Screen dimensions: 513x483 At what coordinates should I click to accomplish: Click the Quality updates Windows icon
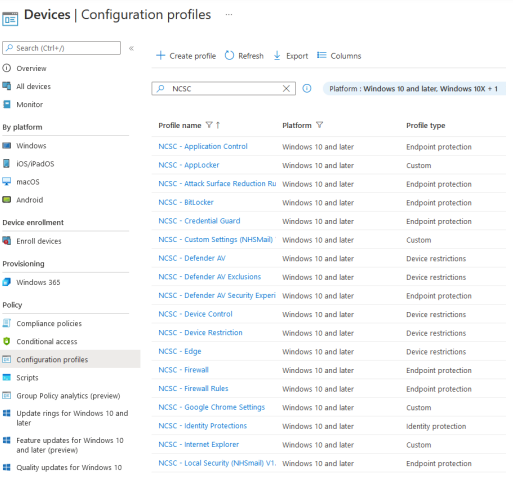point(6,467)
